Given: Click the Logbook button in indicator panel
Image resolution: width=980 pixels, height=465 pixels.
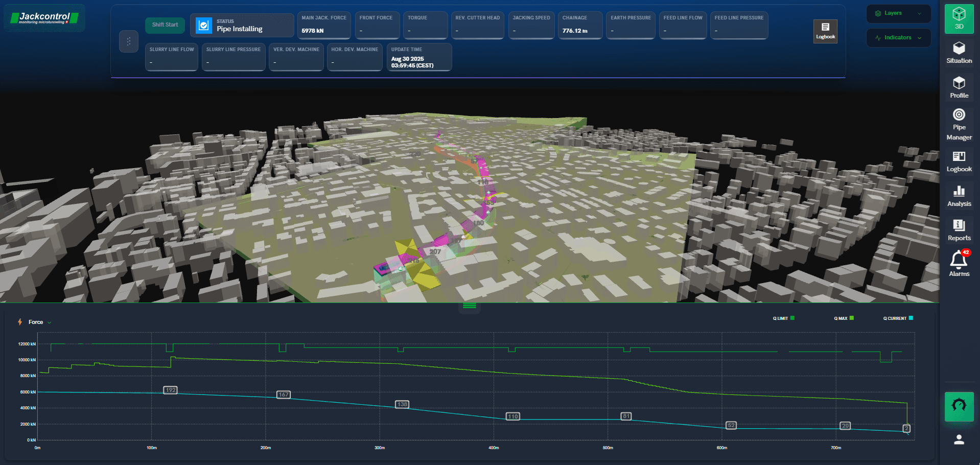Looking at the screenshot, I should pos(825,31).
